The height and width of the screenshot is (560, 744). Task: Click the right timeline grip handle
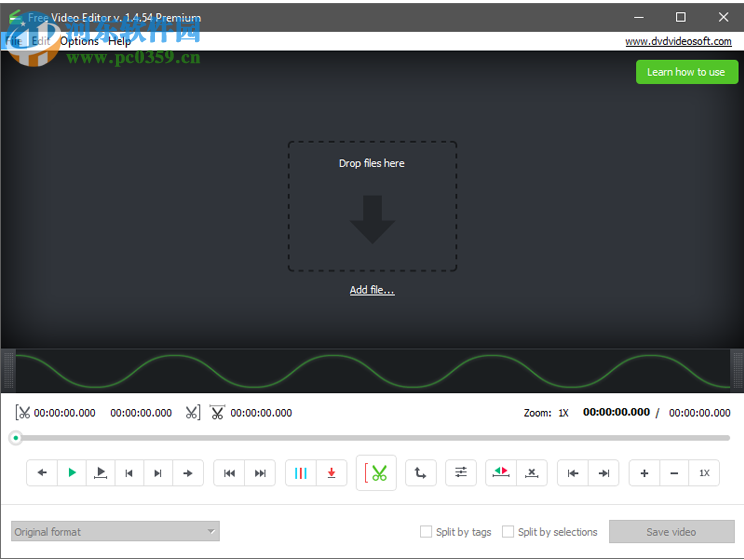[x=737, y=371]
